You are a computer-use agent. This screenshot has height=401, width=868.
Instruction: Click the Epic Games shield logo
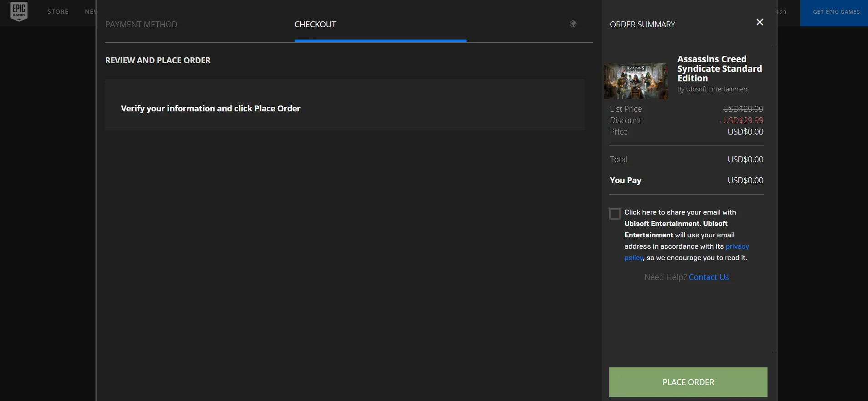(19, 11)
